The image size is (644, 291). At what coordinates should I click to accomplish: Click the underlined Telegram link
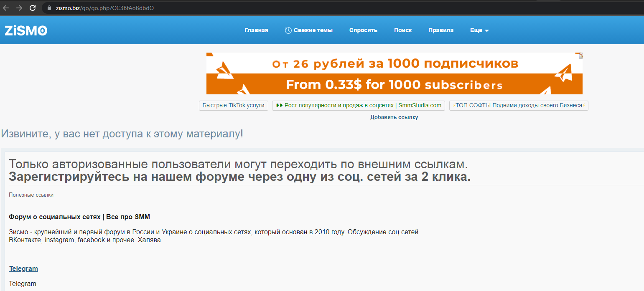[x=23, y=268]
